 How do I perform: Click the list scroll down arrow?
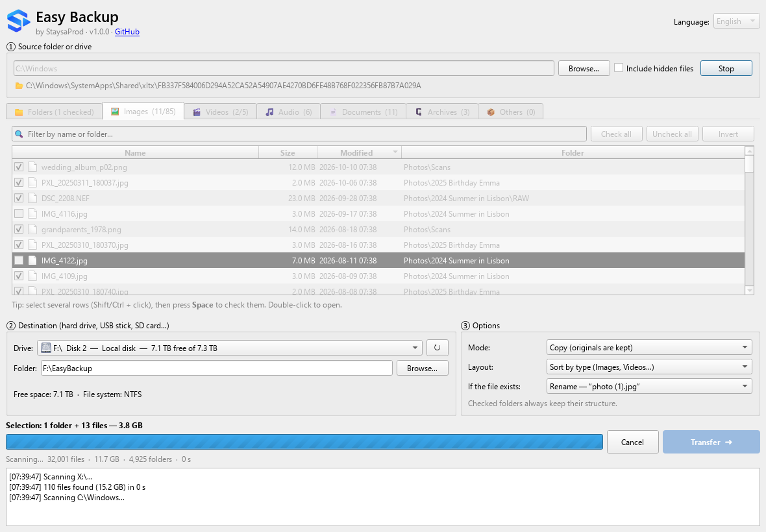(749, 291)
